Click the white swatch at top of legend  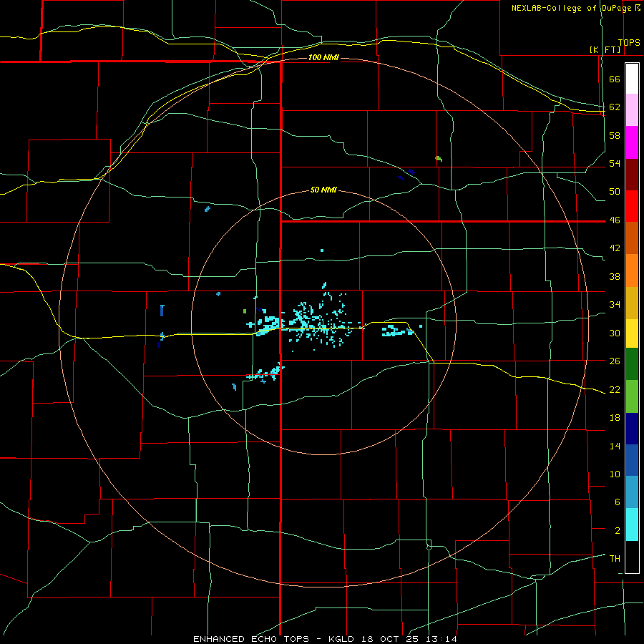tap(632, 79)
